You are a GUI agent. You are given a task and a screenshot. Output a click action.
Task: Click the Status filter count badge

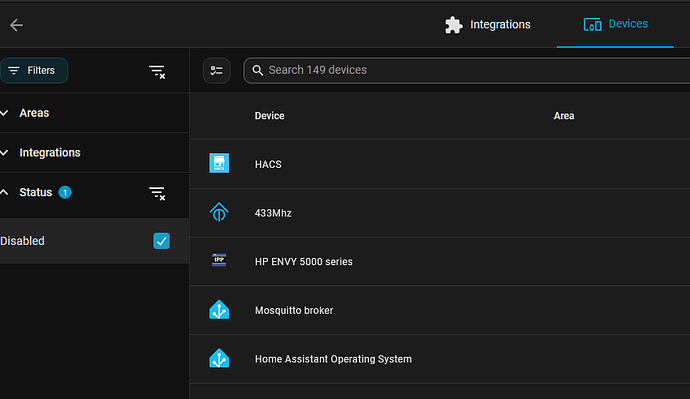[x=65, y=193]
